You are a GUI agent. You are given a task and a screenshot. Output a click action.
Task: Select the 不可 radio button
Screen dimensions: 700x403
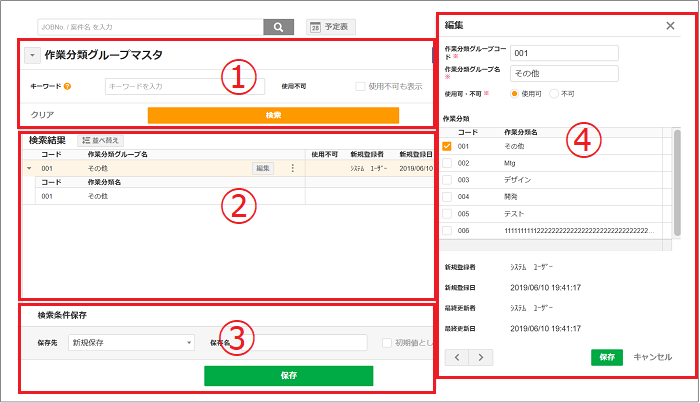554,93
